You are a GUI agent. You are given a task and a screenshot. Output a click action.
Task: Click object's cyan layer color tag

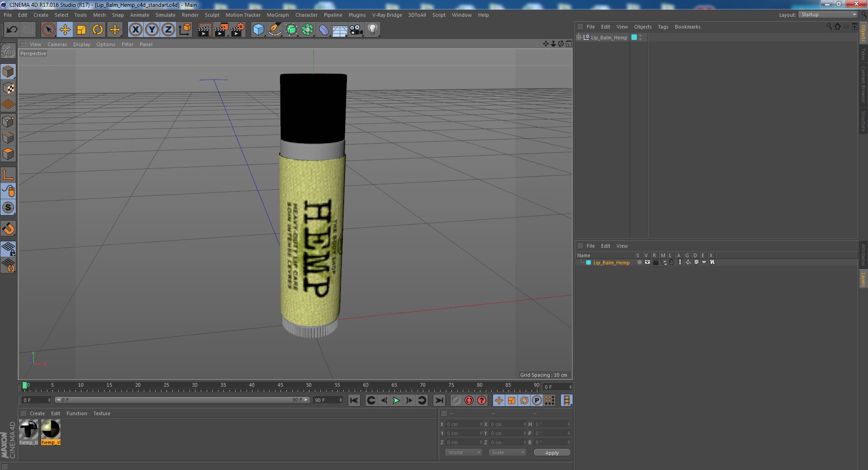(x=634, y=38)
